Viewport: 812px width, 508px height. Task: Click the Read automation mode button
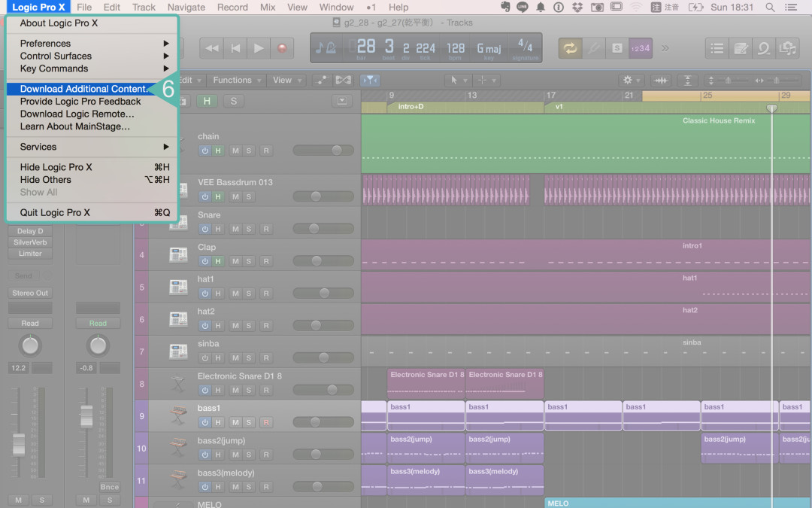pos(30,322)
